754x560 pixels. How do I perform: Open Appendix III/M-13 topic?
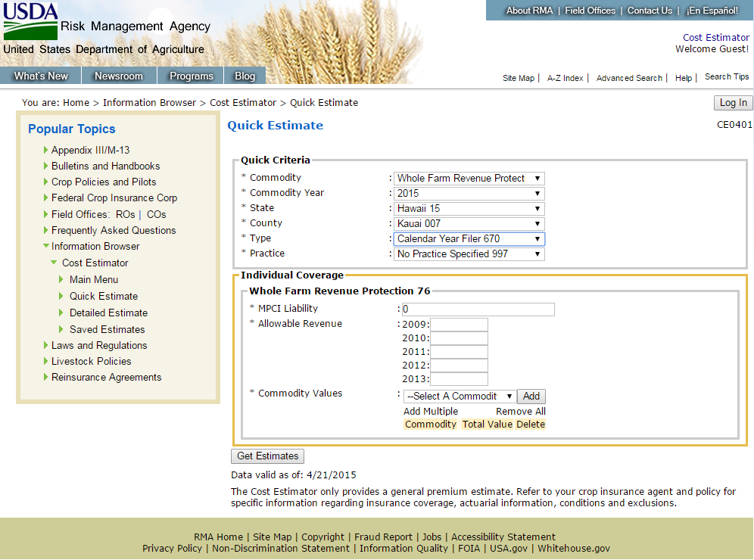click(x=90, y=150)
